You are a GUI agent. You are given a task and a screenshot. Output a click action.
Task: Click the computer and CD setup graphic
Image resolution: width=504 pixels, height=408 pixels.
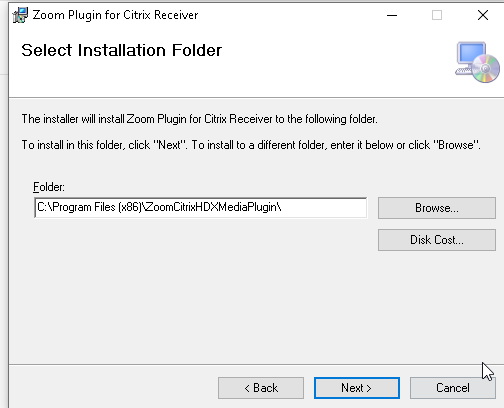coord(477,62)
